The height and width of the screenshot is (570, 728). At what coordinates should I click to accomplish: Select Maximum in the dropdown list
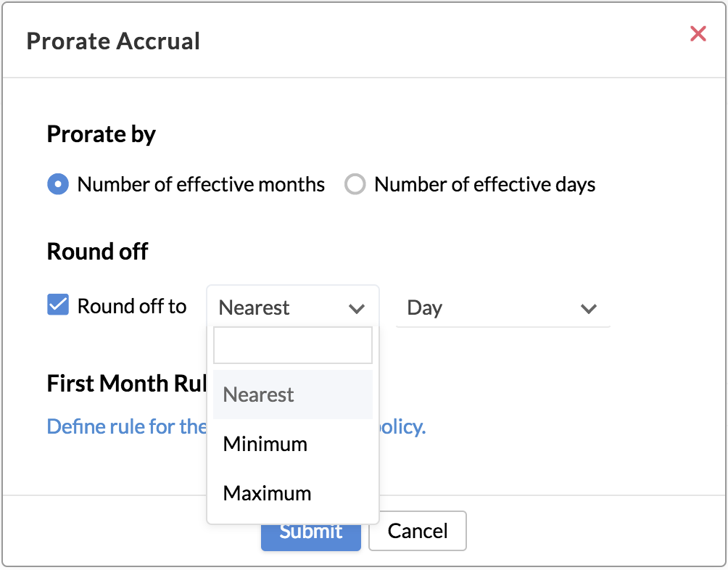(267, 493)
